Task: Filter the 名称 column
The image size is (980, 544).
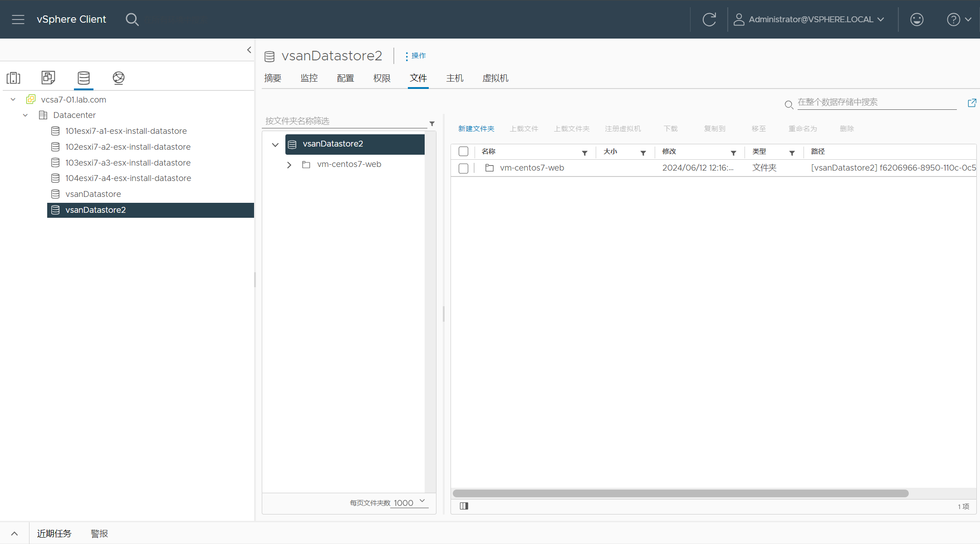Action: coord(585,153)
